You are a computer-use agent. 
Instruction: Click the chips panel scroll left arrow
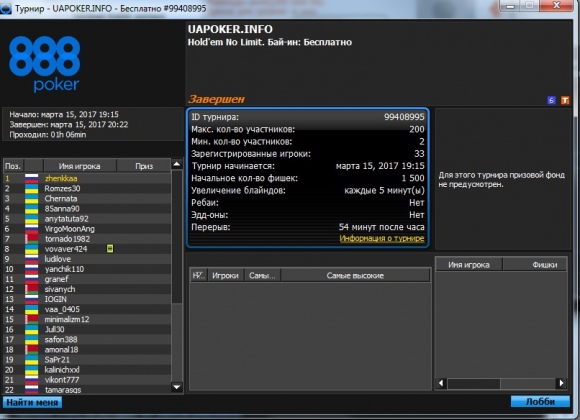[x=441, y=383]
